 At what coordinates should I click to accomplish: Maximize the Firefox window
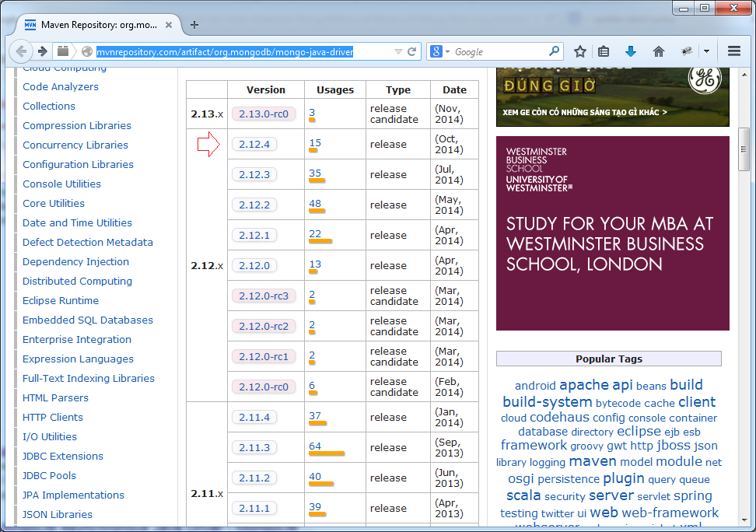tap(705, 8)
